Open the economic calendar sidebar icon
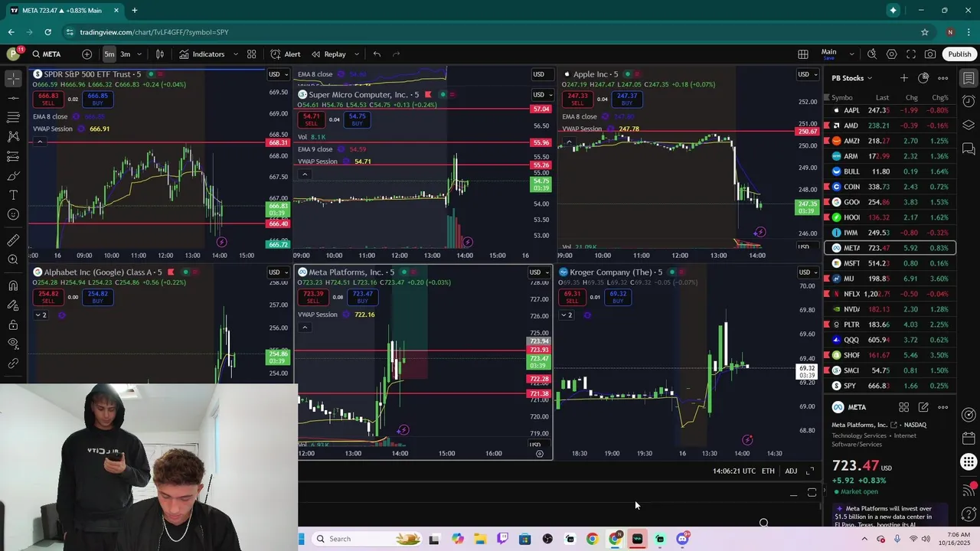980x551 pixels. [969, 439]
